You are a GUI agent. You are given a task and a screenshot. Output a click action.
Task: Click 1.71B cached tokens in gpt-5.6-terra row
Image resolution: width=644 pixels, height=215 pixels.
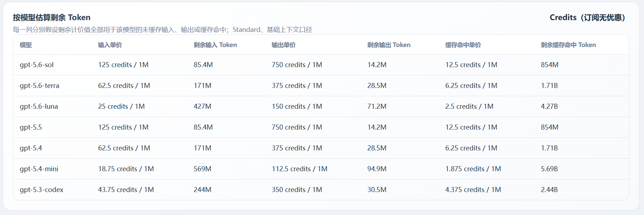549,86
